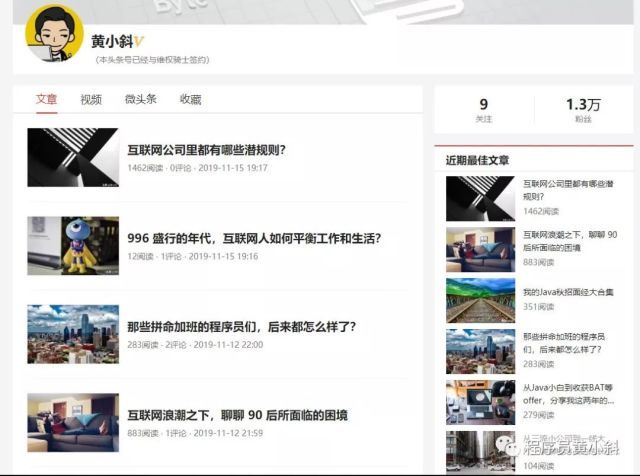Open sidebar article 互联网公司里都有哪些潜规则?
Screen dimensions: 640x476
568,190
